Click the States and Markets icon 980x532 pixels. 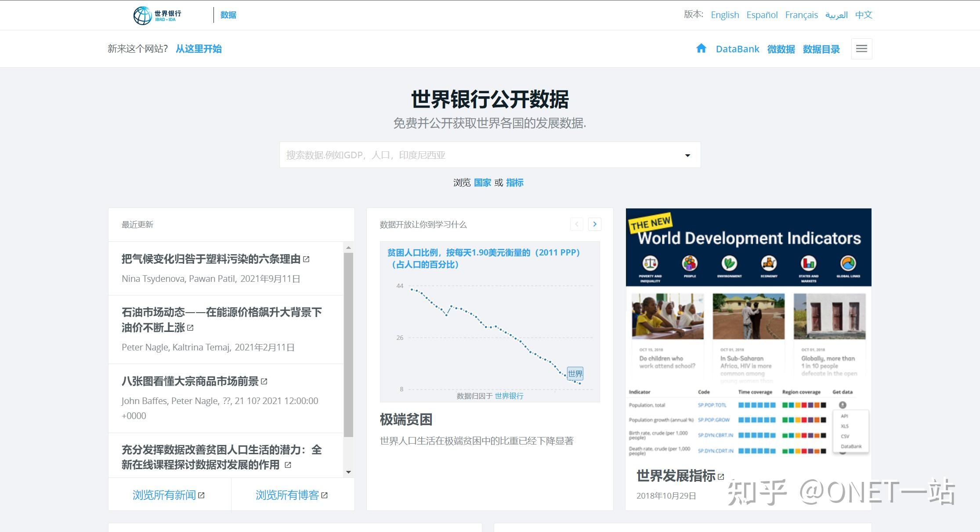click(809, 263)
